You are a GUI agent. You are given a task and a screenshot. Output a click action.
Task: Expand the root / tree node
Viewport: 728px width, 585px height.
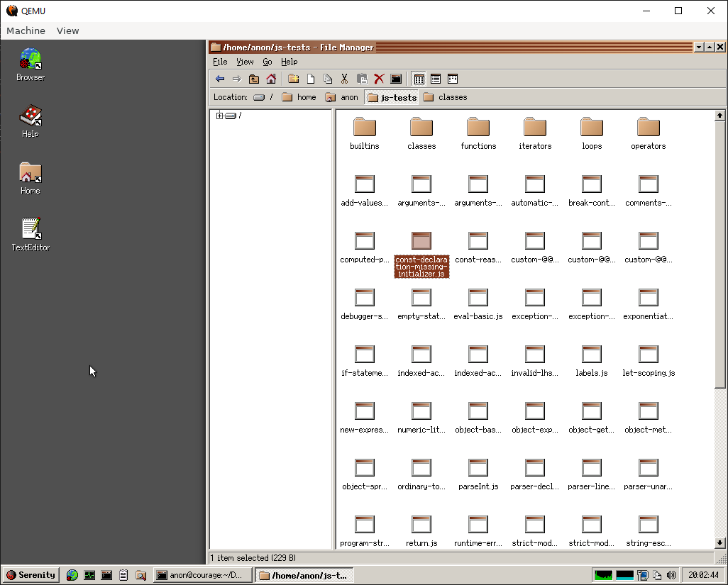point(219,114)
